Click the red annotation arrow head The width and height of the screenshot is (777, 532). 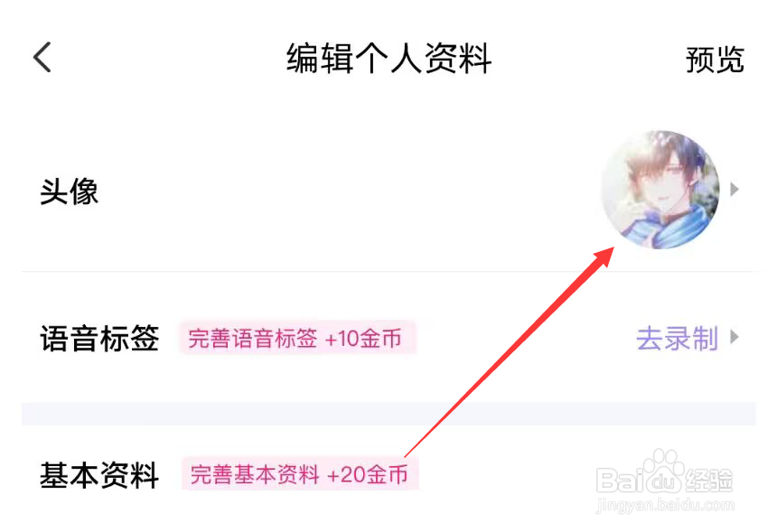click(604, 257)
